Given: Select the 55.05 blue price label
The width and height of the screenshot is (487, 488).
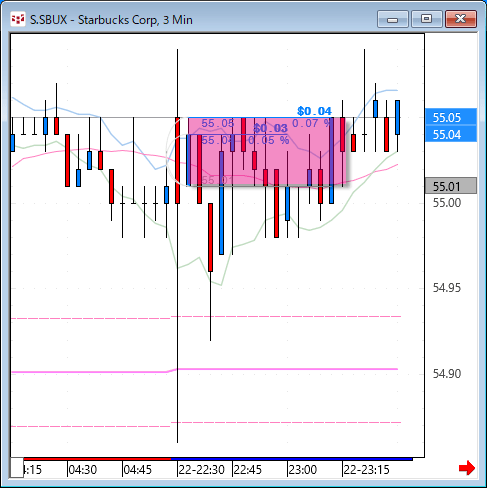Looking at the screenshot, I should click(x=451, y=117).
